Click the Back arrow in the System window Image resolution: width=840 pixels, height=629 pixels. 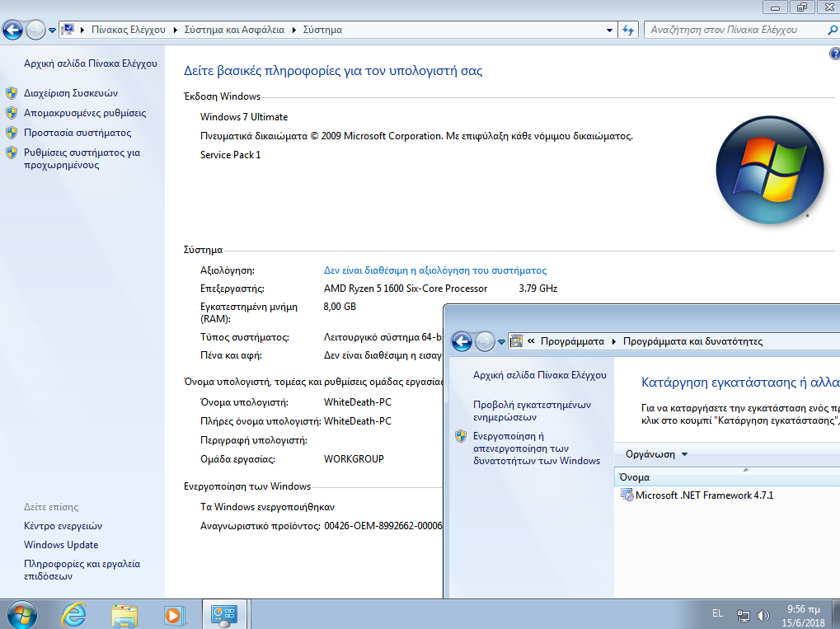[x=13, y=30]
